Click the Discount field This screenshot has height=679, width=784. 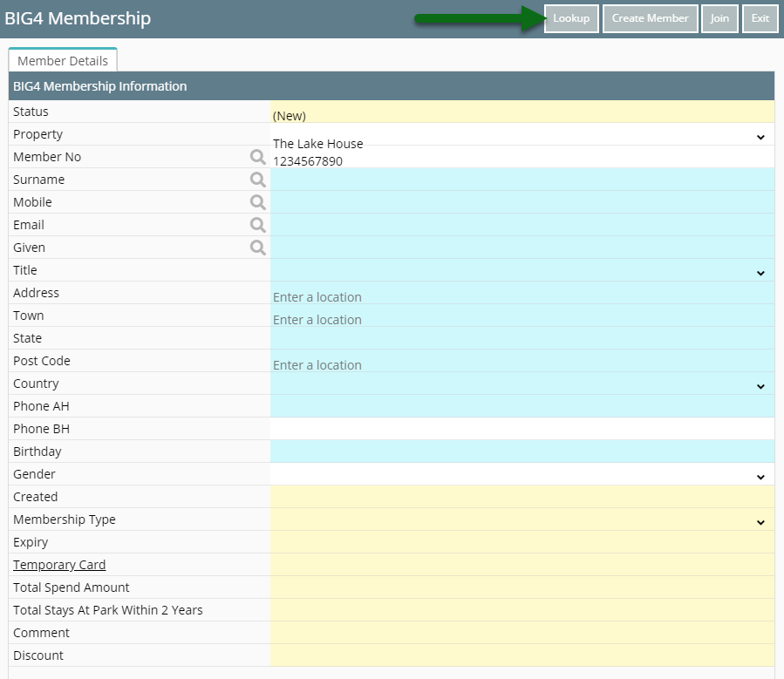click(x=522, y=655)
